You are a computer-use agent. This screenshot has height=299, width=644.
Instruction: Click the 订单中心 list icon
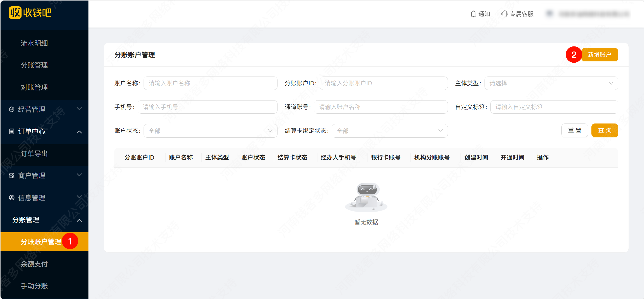pyautogui.click(x=12, y=131)
